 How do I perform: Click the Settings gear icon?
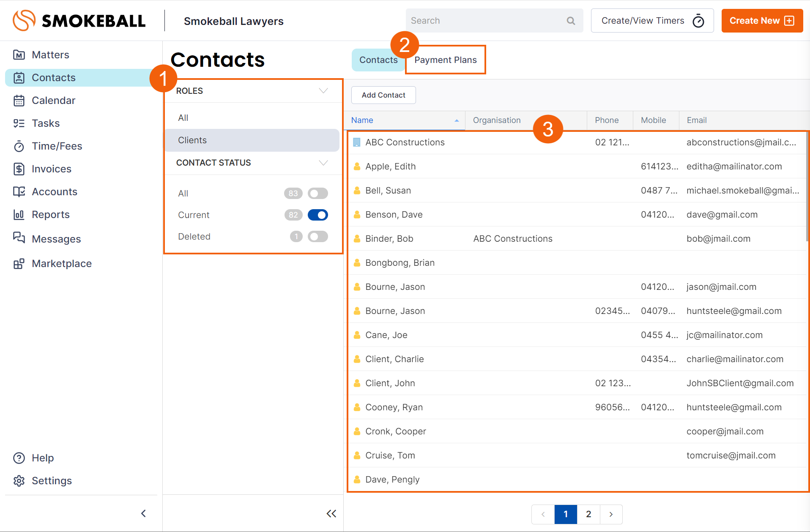[19, 481]
